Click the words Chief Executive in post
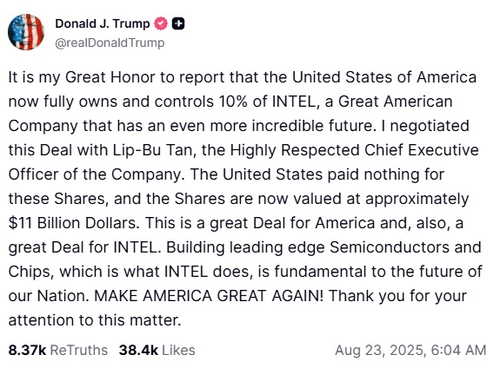The height and width of the screenshot is (368, 500). 421,150
